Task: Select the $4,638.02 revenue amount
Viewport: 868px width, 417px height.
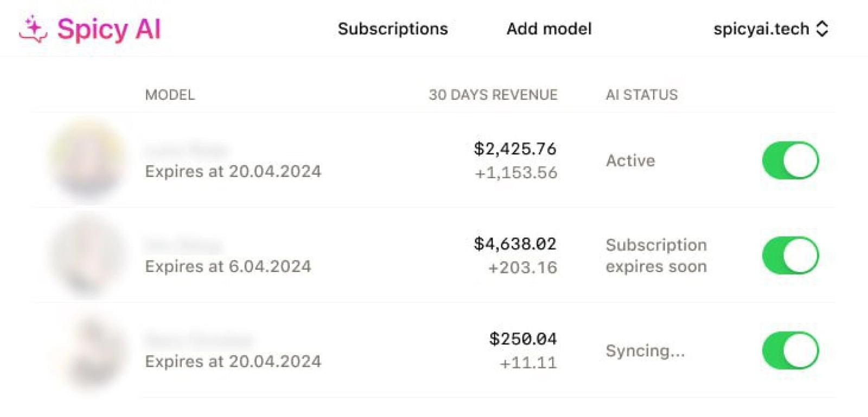Action: (x=515, y=243)
